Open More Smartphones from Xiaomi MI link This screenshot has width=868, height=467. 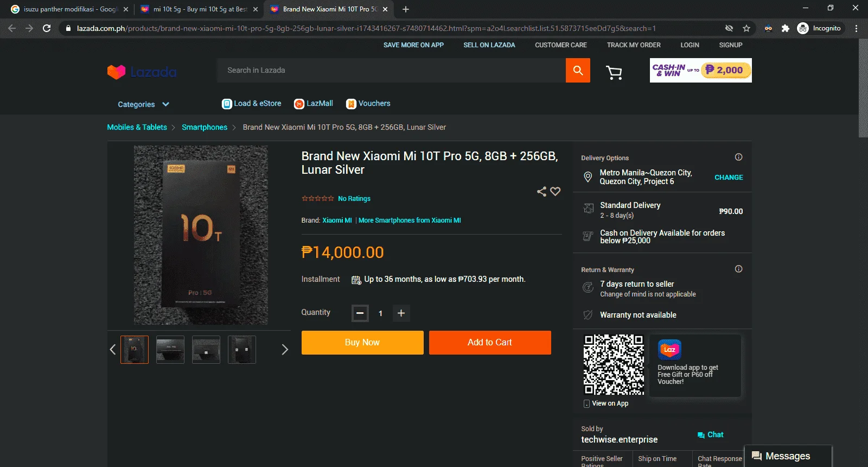coord(410,220)
